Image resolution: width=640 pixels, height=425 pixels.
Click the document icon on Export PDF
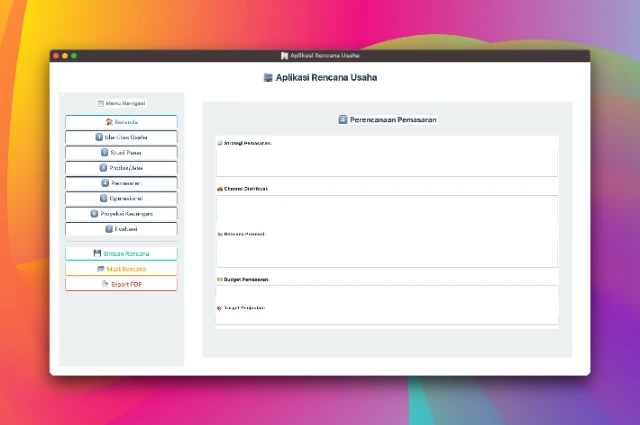pyautogui.click(x=104, y=284)
